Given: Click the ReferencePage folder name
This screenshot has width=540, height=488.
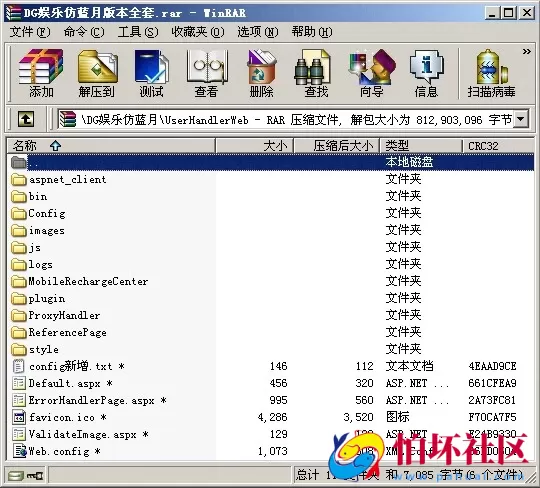Looking at the screenshot, I should 68,332.
